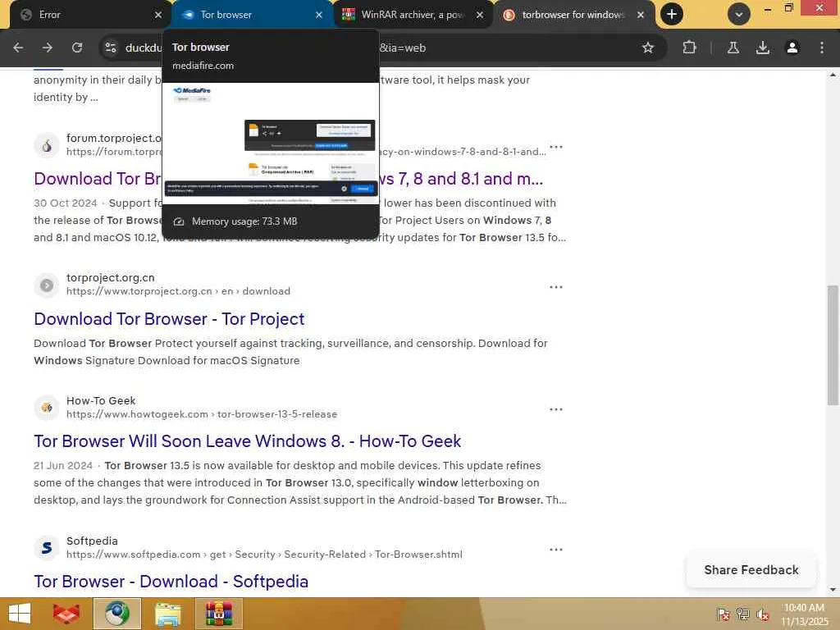Click the forum.torproject onion favicon
Viewport: 840px width, 630px height.
coord(47,145)
